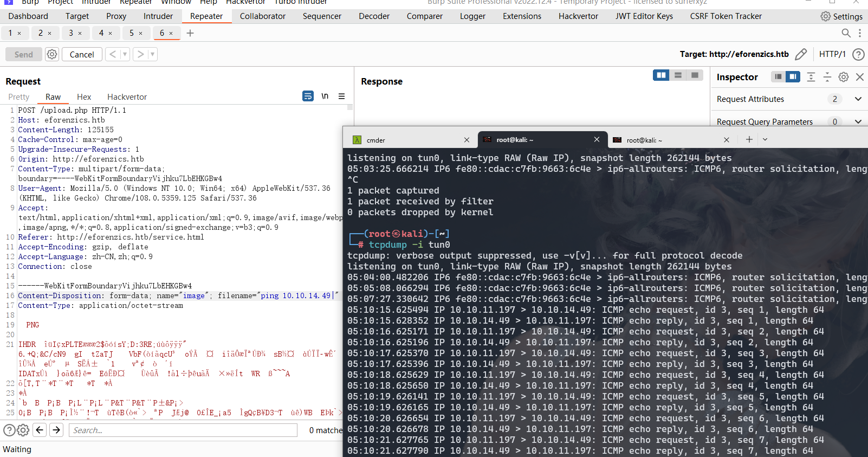The height and width of the screenshot is (457, 868).
Task: Open Burp Settings gear icon
Action: point(826,16)
